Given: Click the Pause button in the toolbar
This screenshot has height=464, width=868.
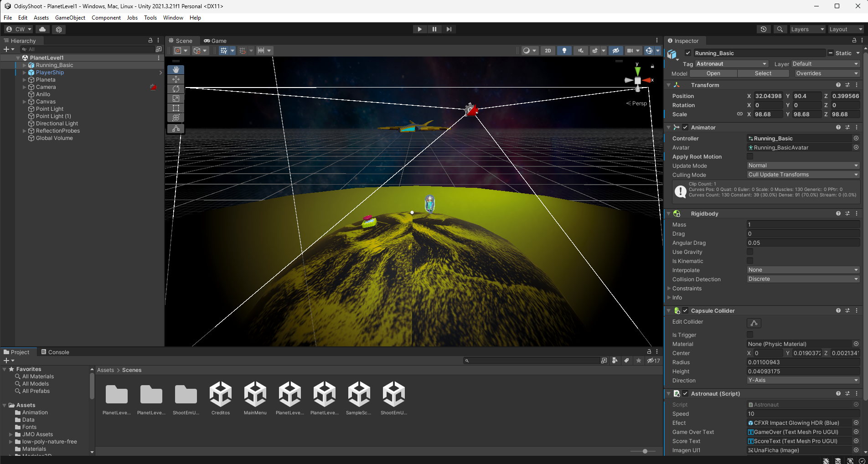Looking at the screenshot, I should [434, 29].
